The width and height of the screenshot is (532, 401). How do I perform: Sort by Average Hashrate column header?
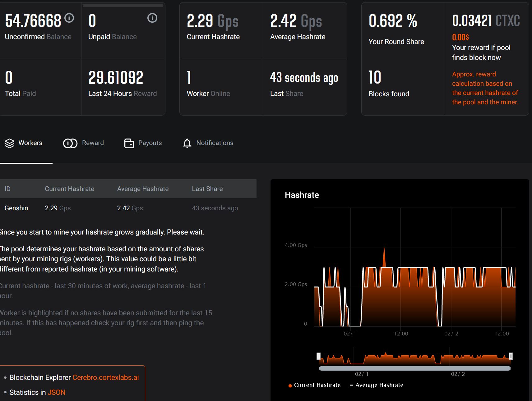point(143,189)
